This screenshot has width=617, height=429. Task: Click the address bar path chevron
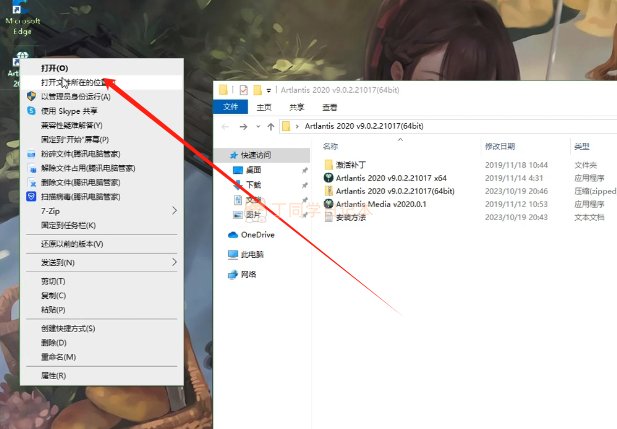pos(297,126)
